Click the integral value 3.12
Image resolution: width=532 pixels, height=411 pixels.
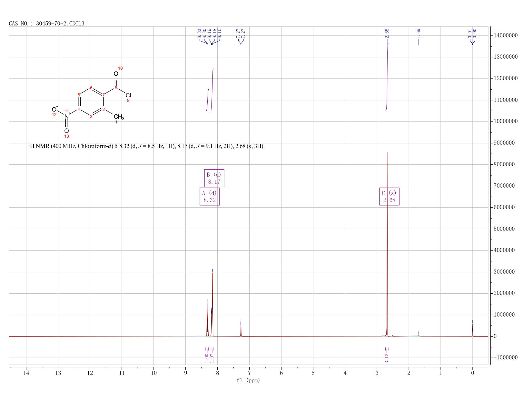point(387,358)
